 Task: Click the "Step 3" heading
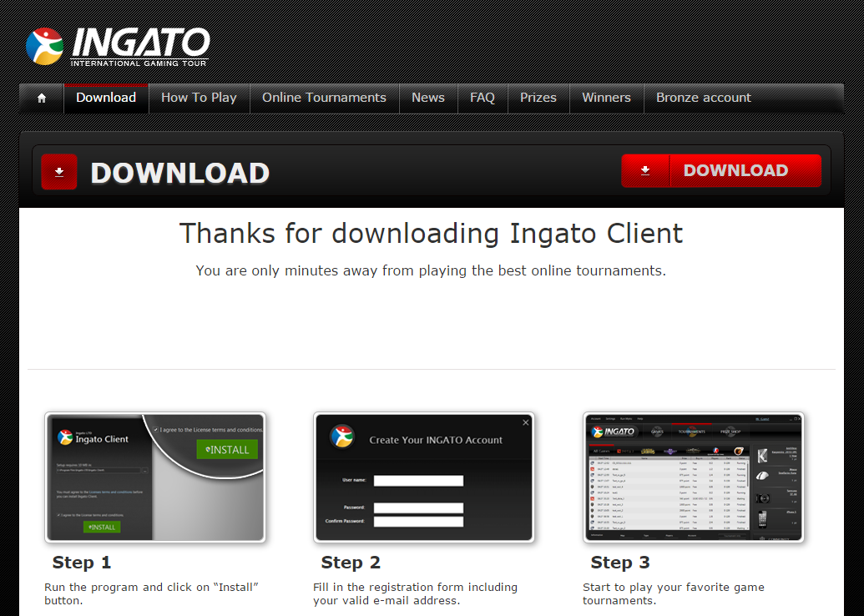point(620,563)
